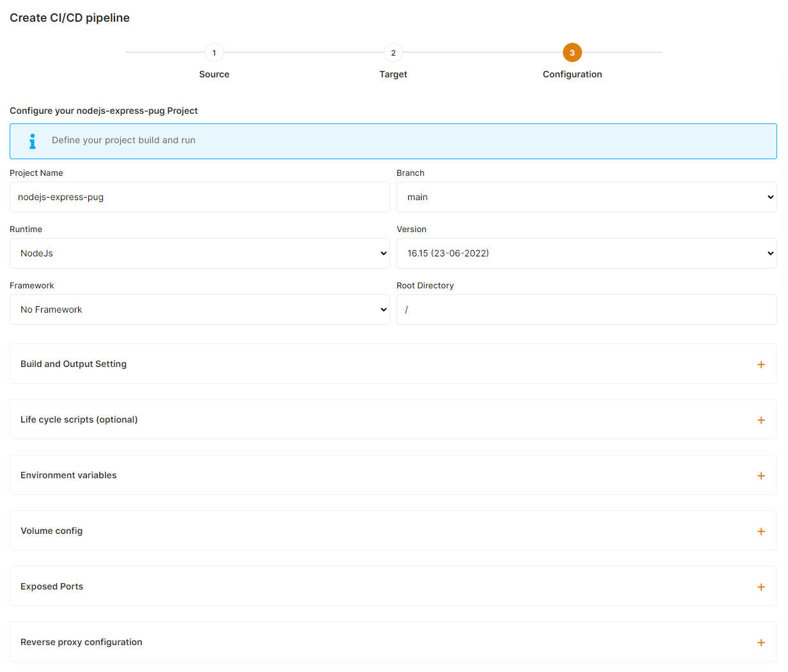The height and width of the screenshot is (672, 788).
Task: Click the plus icon for Build and Output Setting
Action: pyautogui.click(x=760, y=364)
